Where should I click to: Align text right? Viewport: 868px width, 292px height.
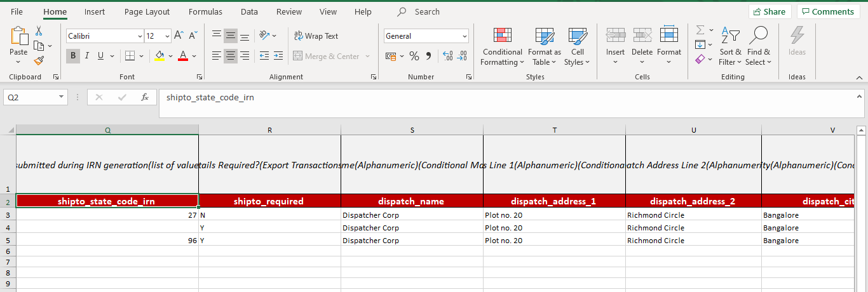pos(245,56)
